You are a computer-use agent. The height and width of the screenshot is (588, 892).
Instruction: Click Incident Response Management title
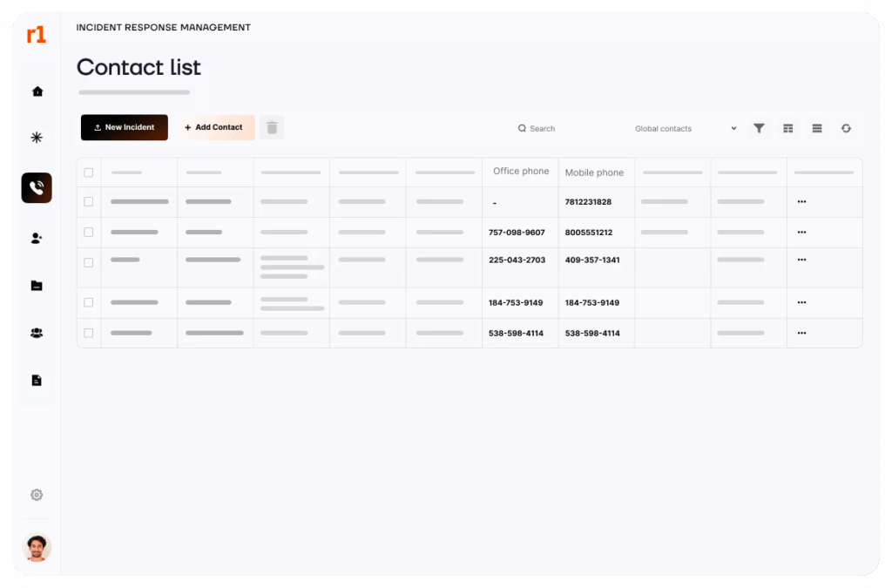[163, 27]
